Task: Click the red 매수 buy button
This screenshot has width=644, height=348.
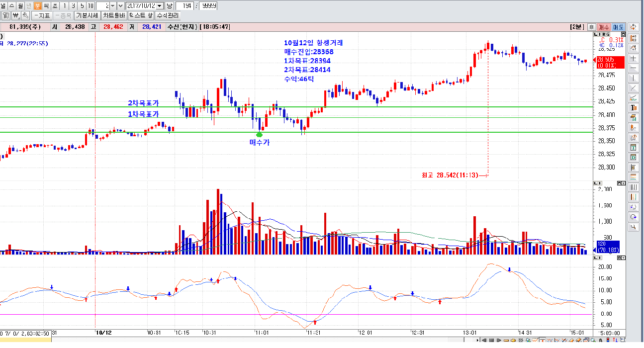Action: [x=603, y=27]
